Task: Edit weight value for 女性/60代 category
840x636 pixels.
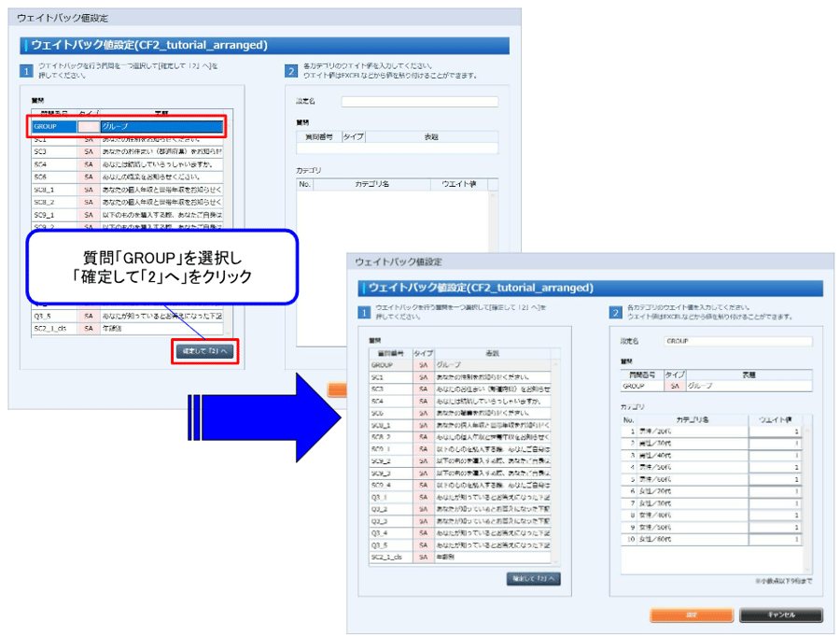Action: [x=774, y=539]
